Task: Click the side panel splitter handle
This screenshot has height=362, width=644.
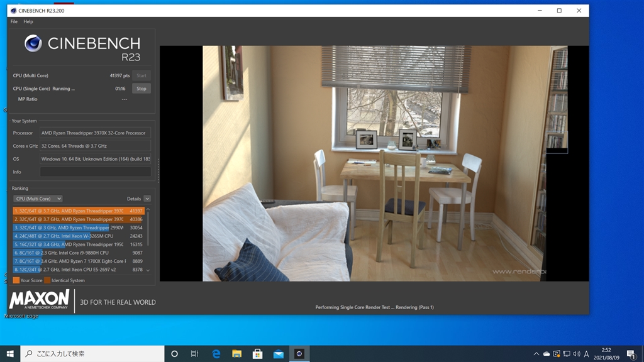Action: (x=158, y=170)
